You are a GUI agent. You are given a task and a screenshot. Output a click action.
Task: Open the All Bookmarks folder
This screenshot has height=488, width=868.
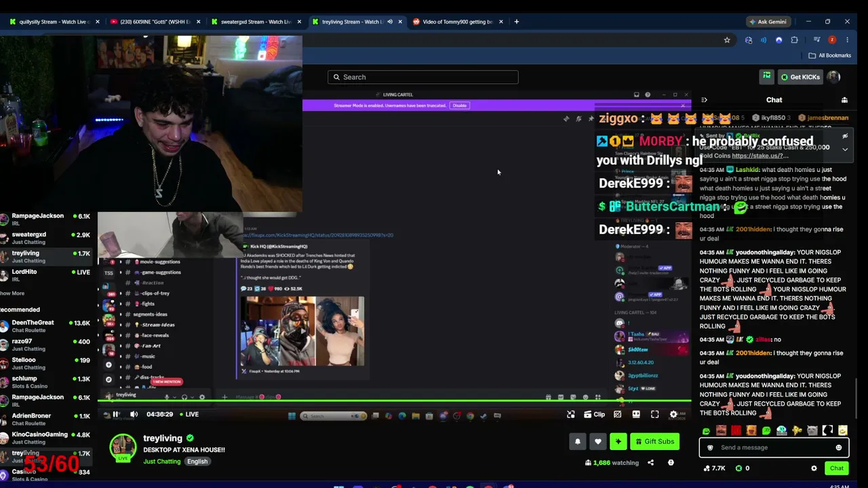point(830,56)
